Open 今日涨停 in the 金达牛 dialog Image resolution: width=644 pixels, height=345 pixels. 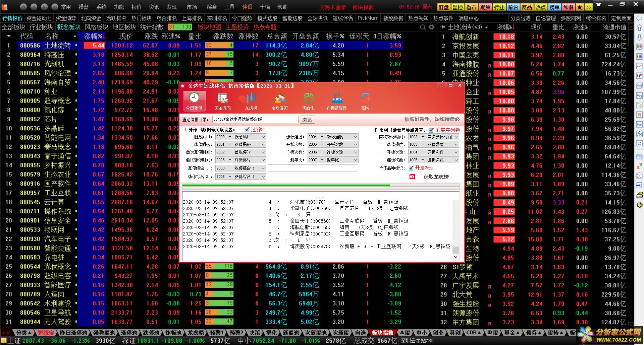pyautogui.click(x=194, y=101)
